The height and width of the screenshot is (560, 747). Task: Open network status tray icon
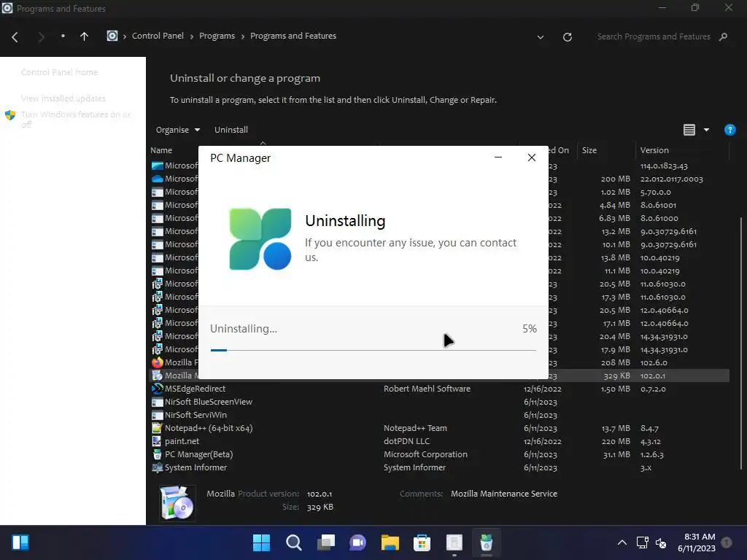[x=642, y=542]
